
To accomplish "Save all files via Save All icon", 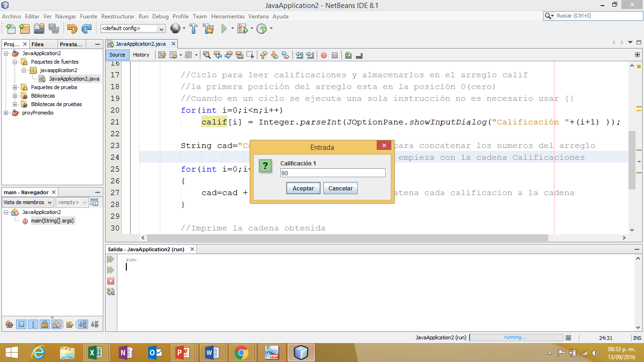I will pos(54,28).
